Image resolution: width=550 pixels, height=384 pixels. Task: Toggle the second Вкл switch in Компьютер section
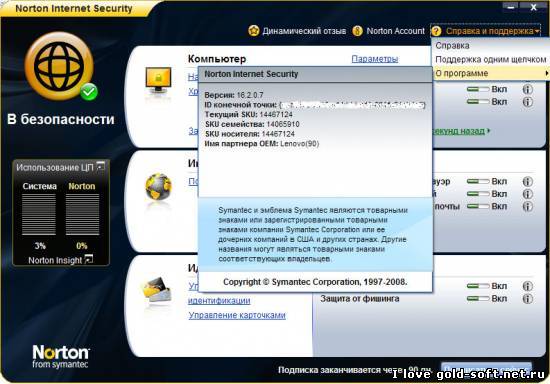coord(478,102)
